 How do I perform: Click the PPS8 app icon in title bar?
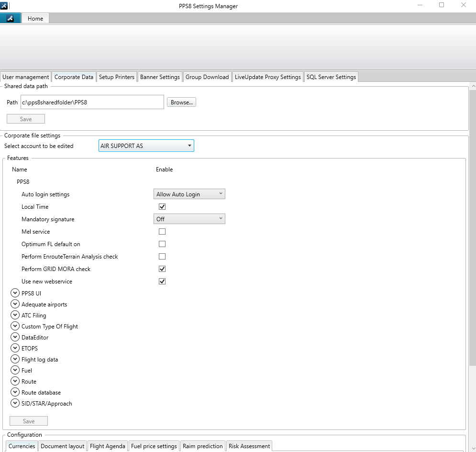[4, 5]
